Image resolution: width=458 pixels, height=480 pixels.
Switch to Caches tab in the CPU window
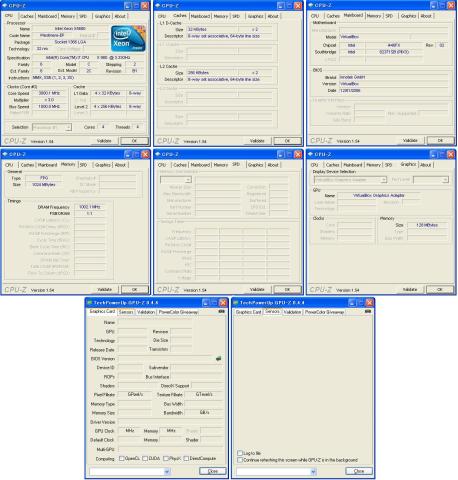(x=27, y=16)
